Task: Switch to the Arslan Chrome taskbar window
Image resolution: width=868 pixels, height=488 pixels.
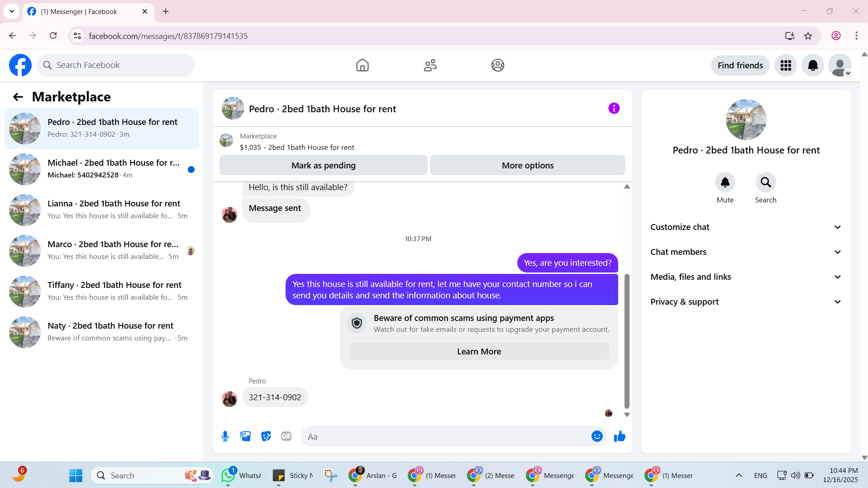Action: (x=373, y=475)
